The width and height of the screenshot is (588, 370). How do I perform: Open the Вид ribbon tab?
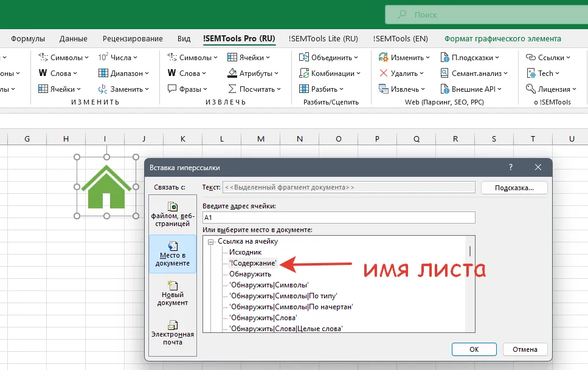(184, 39)
